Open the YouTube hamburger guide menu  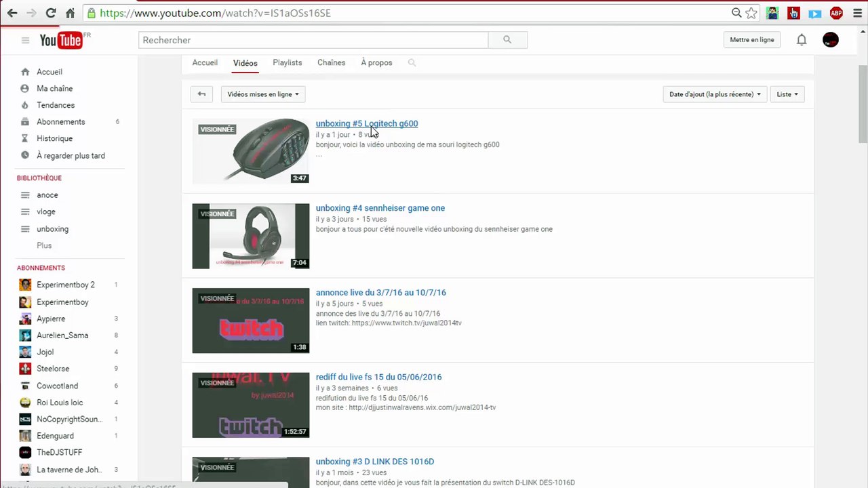(25, 40)
